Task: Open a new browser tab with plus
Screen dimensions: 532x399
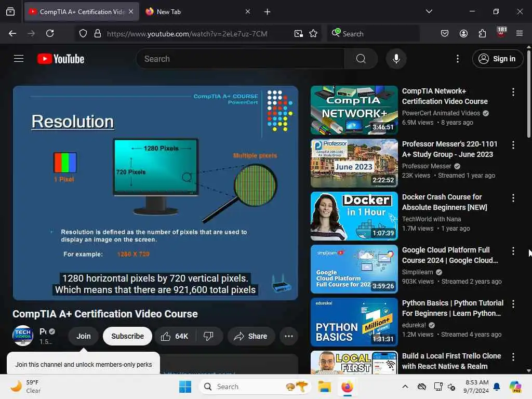Action: pyautogui.click(x=268, y=12)
